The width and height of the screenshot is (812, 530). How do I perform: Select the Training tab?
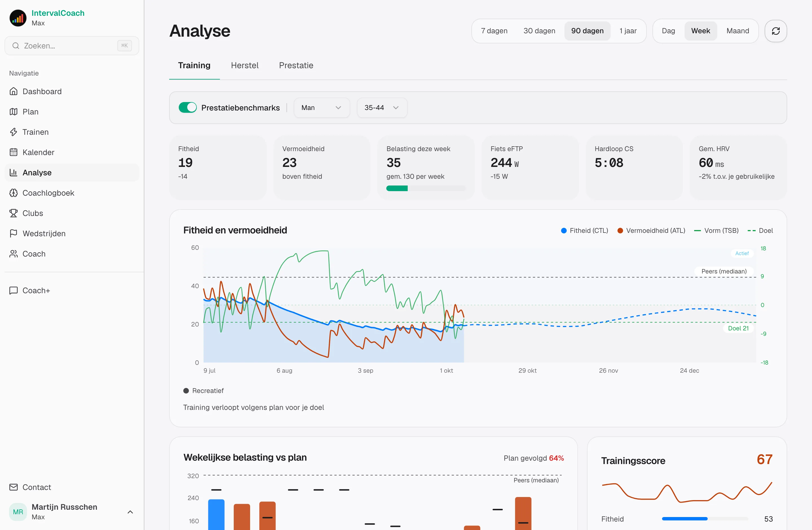[194, 65]
